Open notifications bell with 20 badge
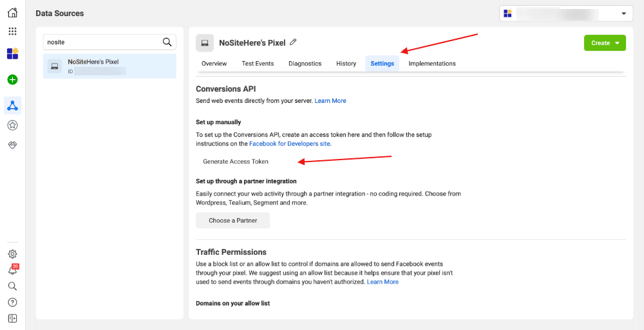The image size is (644, 330). (13, 270)
